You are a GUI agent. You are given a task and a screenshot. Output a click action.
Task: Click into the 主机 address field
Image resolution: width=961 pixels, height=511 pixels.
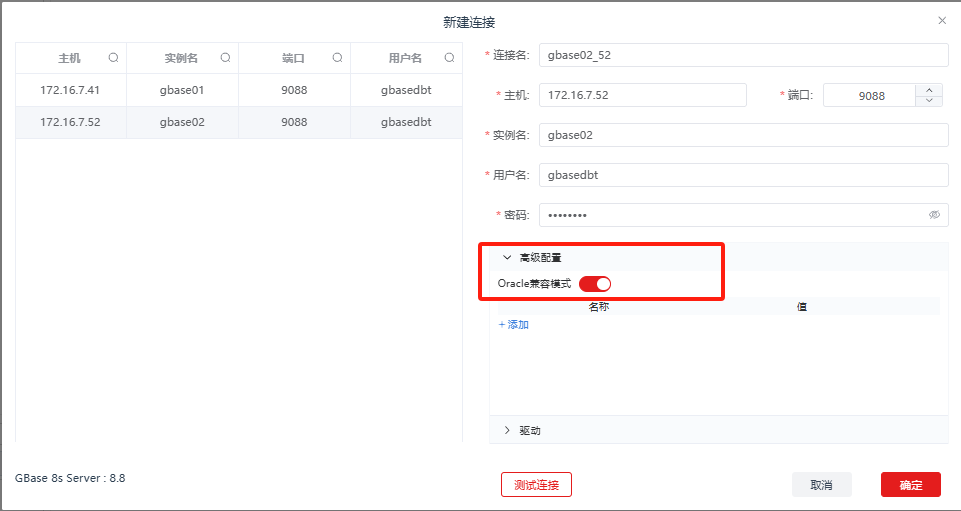(642, 95)
